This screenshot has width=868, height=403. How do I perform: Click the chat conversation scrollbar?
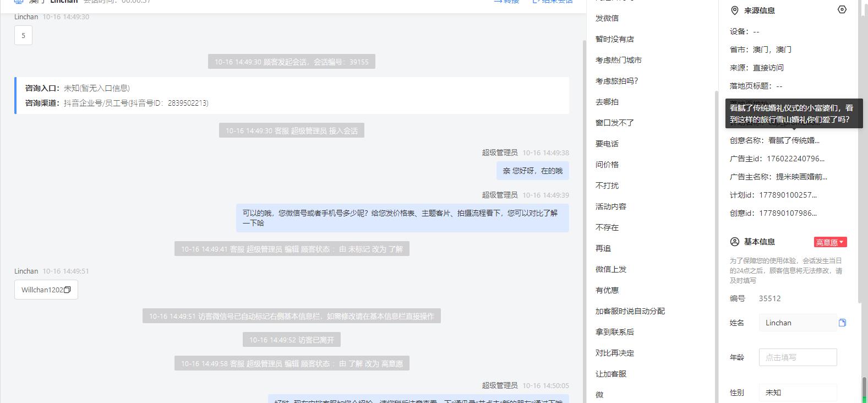tap(583, 220)
